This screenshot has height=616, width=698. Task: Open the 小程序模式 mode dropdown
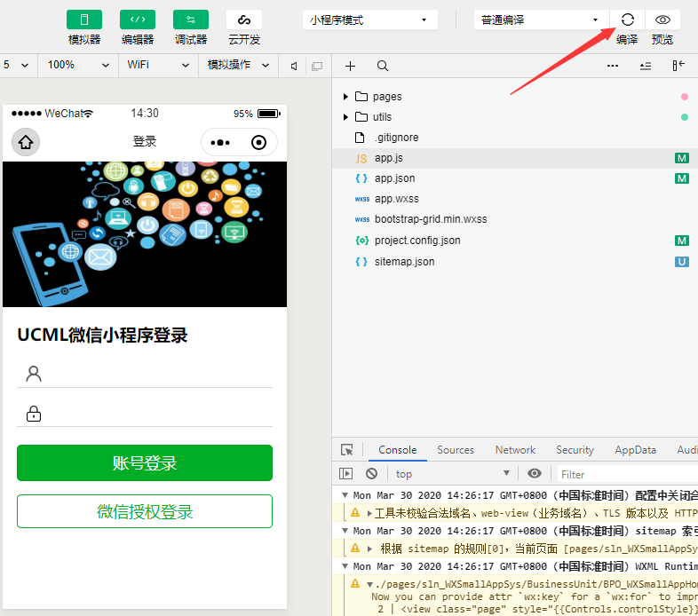(370, 20)
